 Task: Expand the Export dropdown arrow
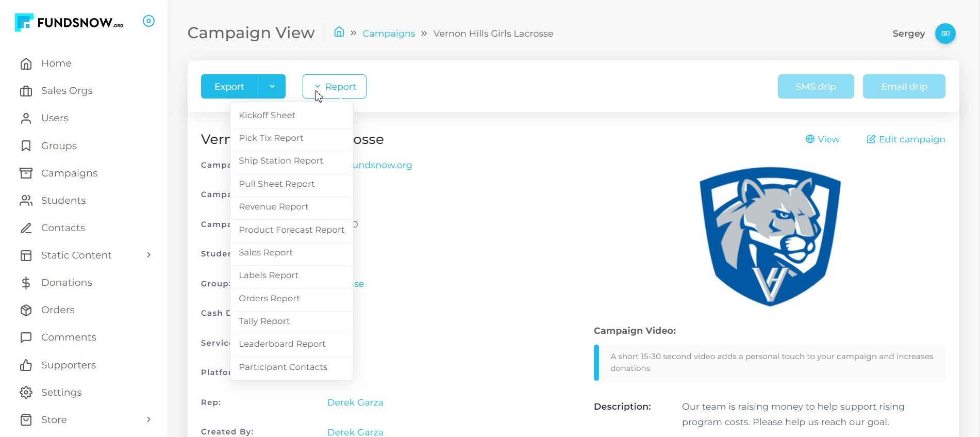coord(272,87)
